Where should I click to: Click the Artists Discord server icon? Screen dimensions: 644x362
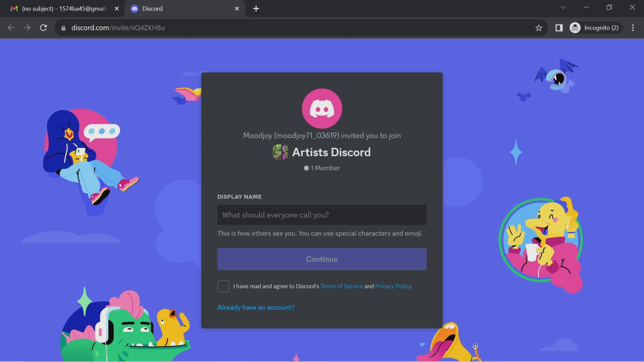click(x=280, y=152)
